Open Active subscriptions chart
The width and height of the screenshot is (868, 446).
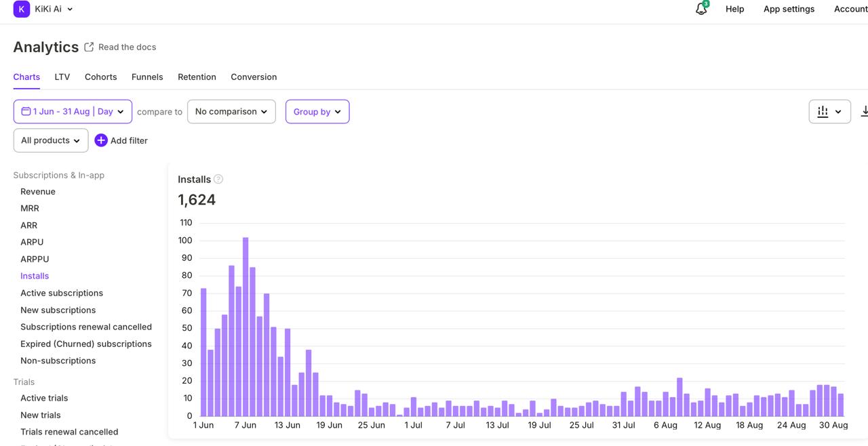pyautogui.click(x=62, y=293)
